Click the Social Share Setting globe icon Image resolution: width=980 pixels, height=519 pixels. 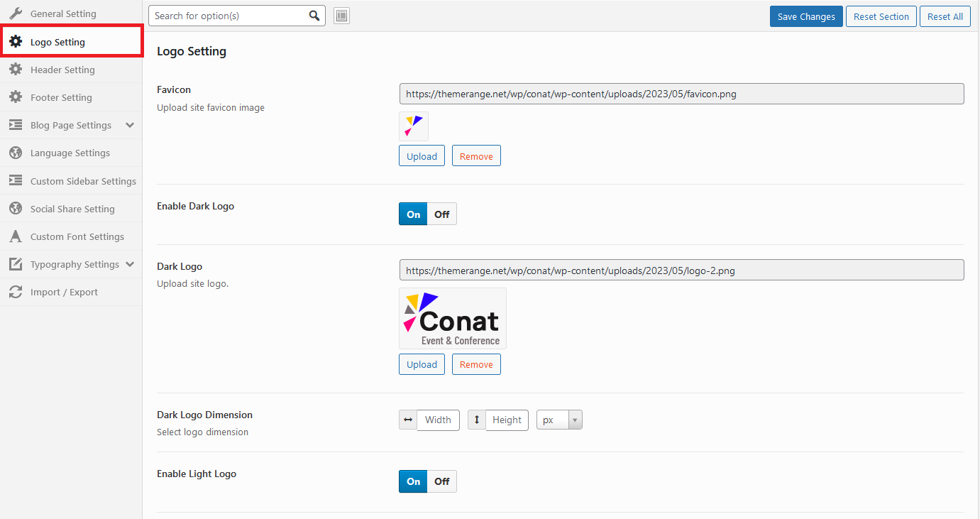coord(16,208)
